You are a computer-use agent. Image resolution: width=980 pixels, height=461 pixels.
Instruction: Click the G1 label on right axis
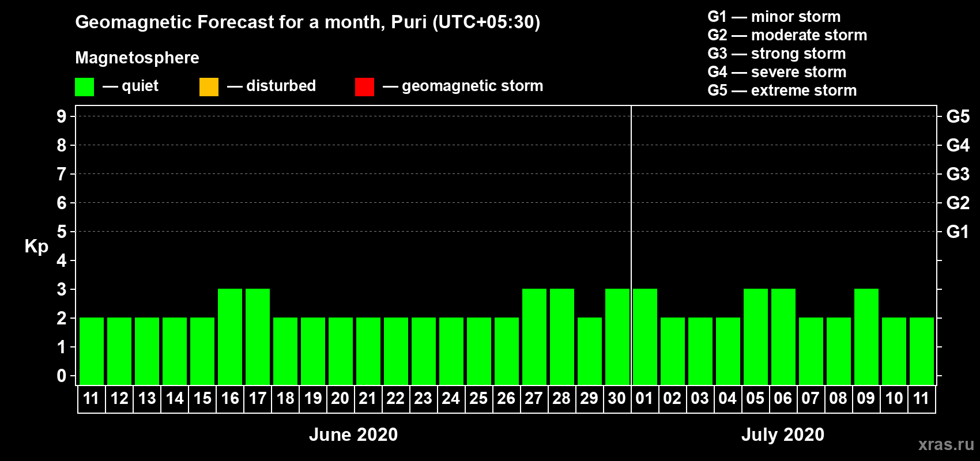coord(958,232)
